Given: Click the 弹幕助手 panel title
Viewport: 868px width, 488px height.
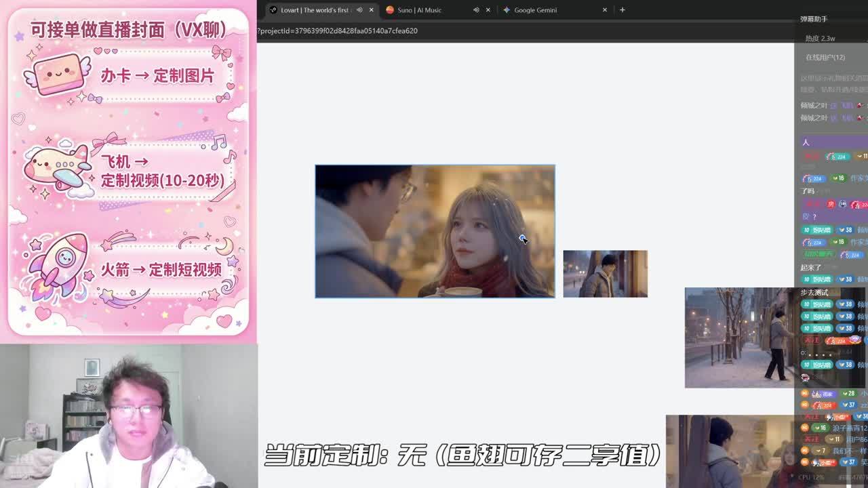Looking at the screenshot, I should coord(814,19).
